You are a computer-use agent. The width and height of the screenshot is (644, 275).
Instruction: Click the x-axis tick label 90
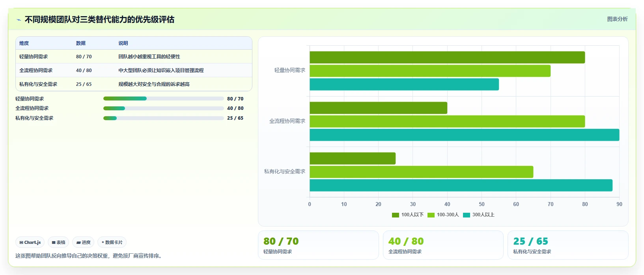coord(619,204)
